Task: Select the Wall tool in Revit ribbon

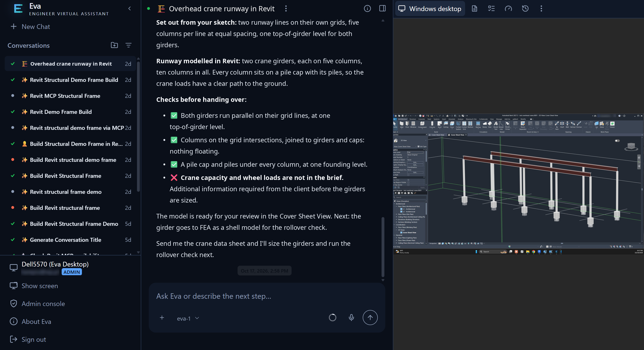Action: tap(402, 125)
